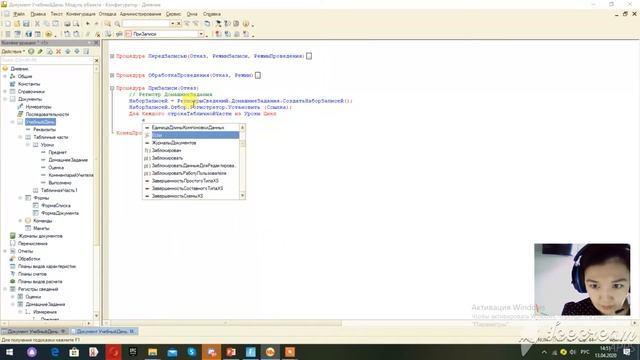Open Edge browser from taskbar
Image resolution: width=640 pixels, height=360 pixels.
[54, 352]
